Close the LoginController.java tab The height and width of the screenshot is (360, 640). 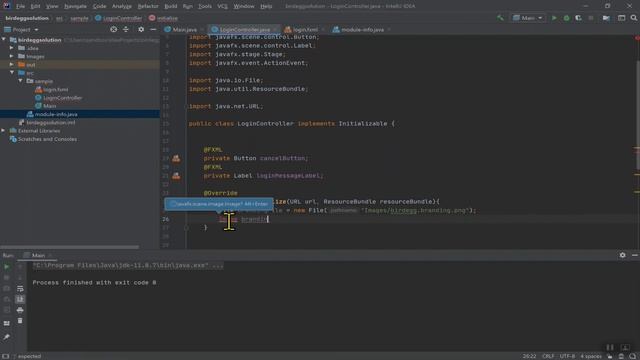pyautogui.click(x=276, y=29)
